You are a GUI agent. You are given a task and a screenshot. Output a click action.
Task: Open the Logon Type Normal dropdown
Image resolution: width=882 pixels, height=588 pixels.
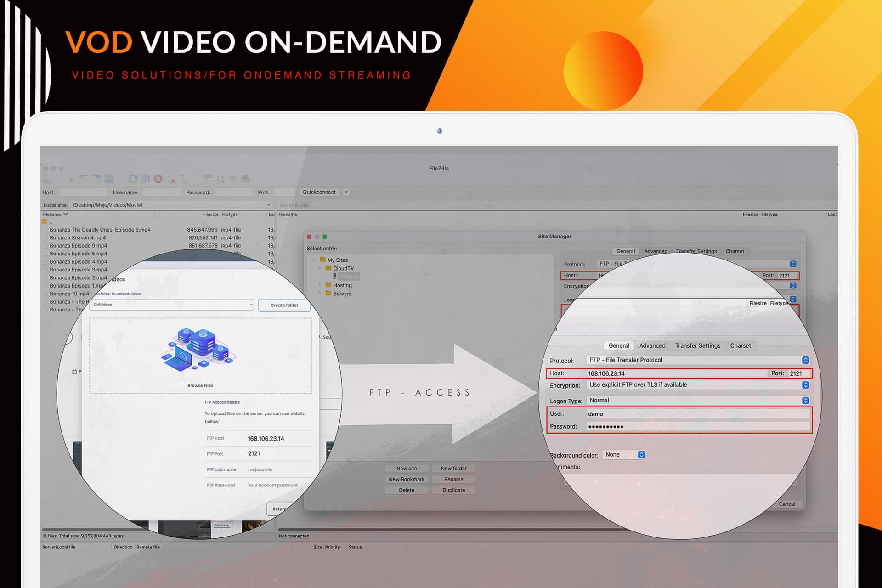coord(805,401)
